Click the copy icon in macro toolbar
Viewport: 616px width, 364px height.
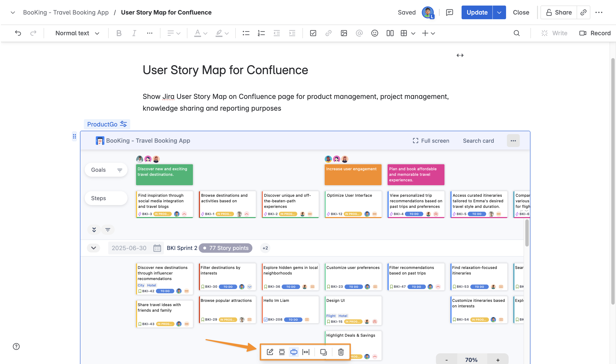(323, 352)
